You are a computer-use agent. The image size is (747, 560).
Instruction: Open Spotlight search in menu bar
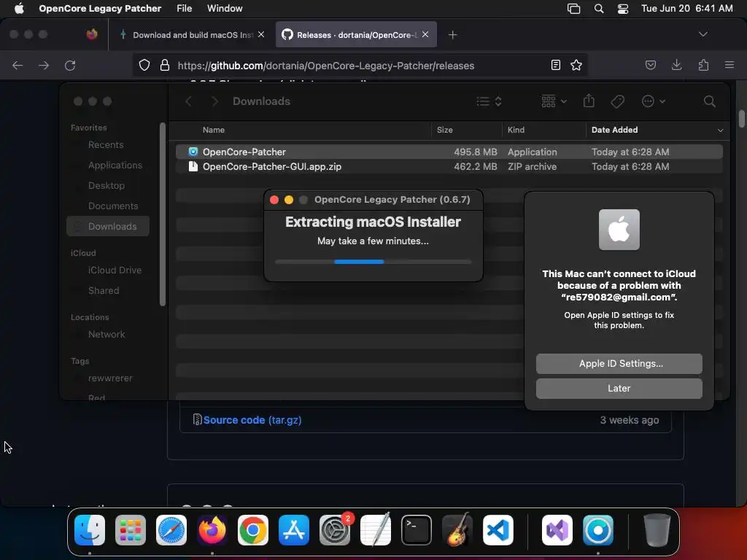[x=599, y=9]
